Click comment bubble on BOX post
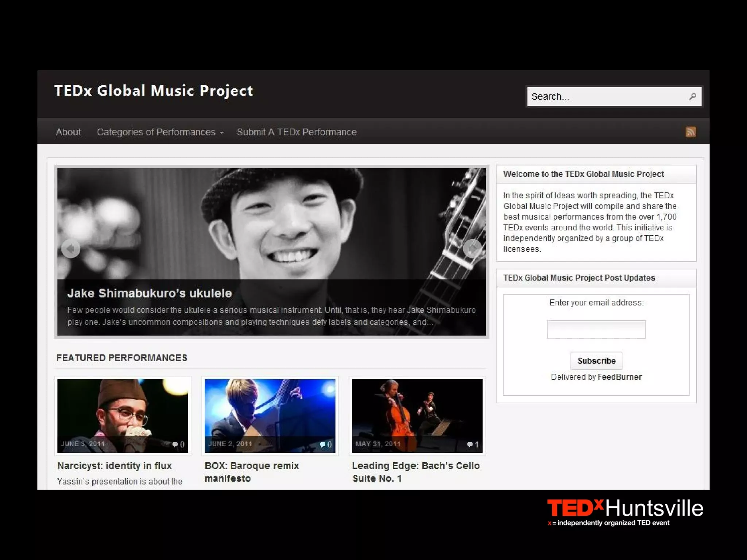 click(322, 444)
